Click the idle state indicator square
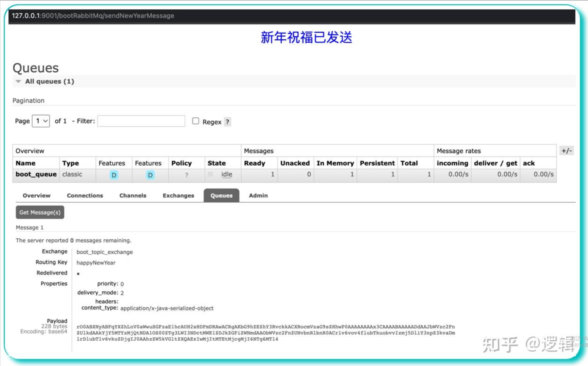 (210, 175)
